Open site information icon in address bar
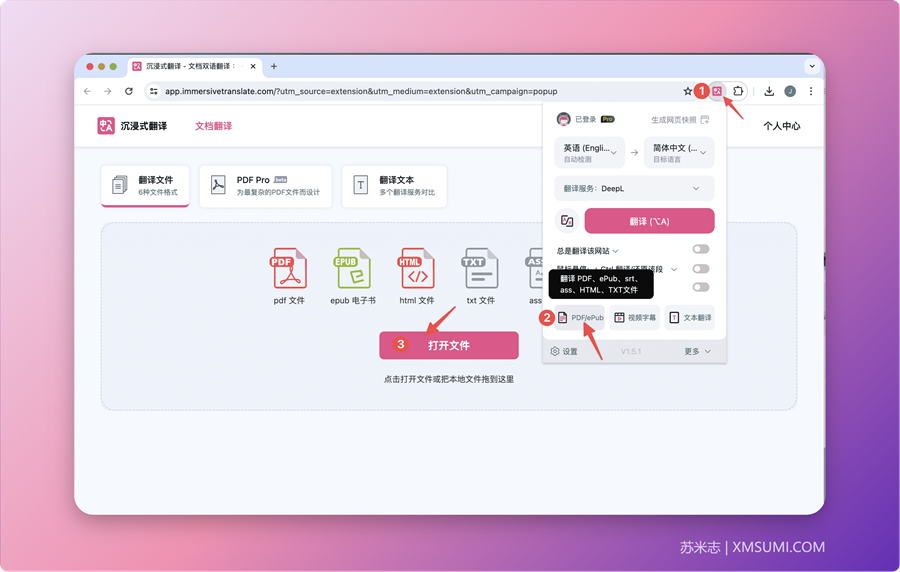The height and width of the screenshot is (572, 900). (153, 91)
